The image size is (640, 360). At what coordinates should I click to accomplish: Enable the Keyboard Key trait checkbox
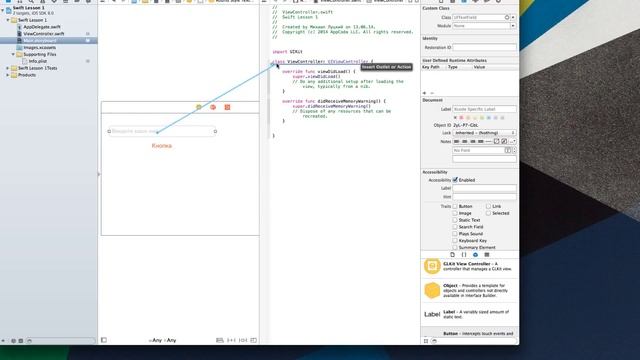tap(455, 241)
